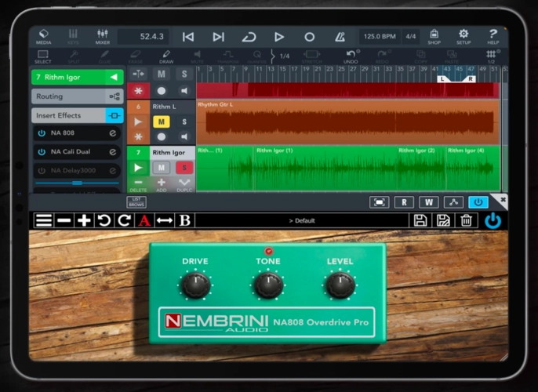Redo the last undone action
This screenshot has height=392, width=538.
coord(382,56)
